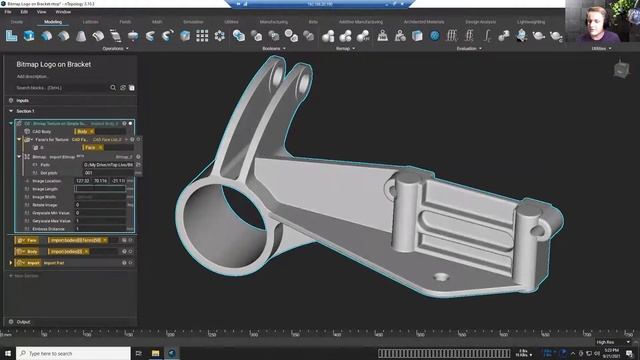This screenshot has width=640, height=360.
Task: Click the C-shape with arrow tool icon
Action: (167, 36)
